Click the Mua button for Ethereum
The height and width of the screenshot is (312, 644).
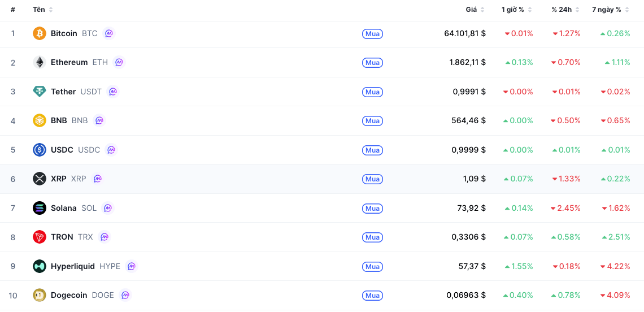(372, 63)
